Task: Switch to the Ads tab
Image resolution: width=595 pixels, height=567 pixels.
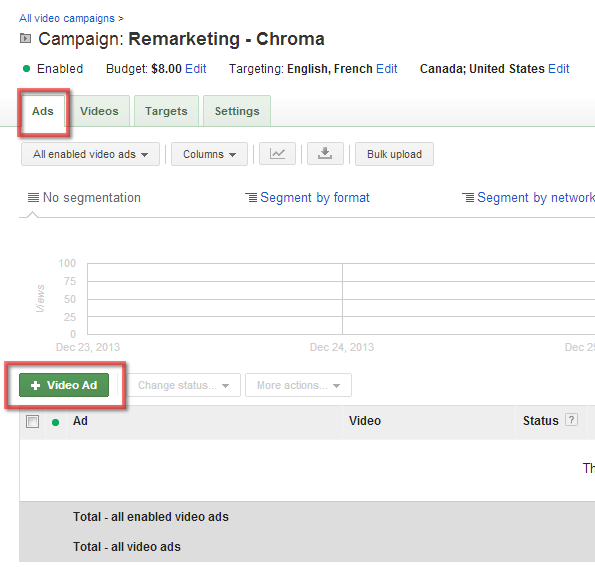Action: coord(43,111)
